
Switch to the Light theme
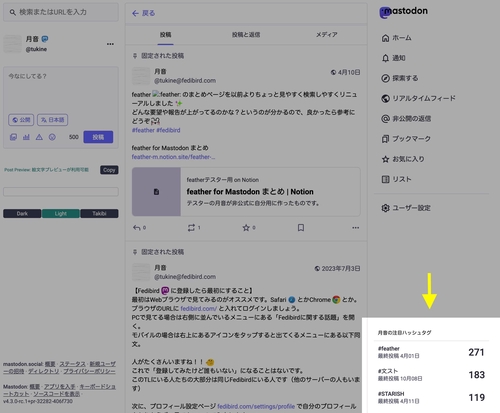click(61, 213)
